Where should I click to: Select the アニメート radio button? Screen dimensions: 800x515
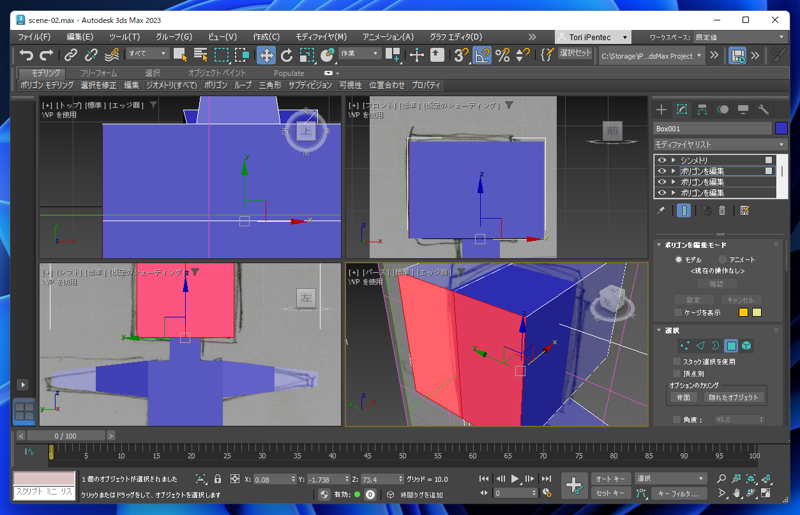click(x=722, y=259)
